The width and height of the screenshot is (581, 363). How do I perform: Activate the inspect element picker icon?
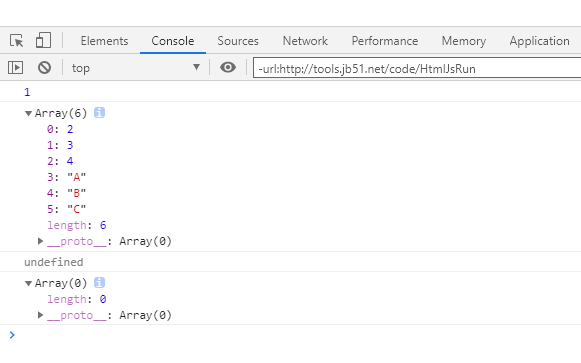click(x=16, y=40)
